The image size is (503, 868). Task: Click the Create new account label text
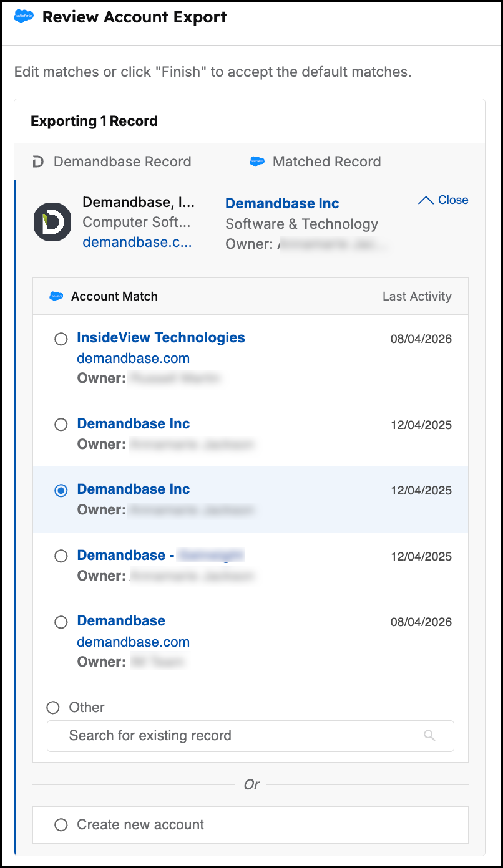click(x=140, y=825)
